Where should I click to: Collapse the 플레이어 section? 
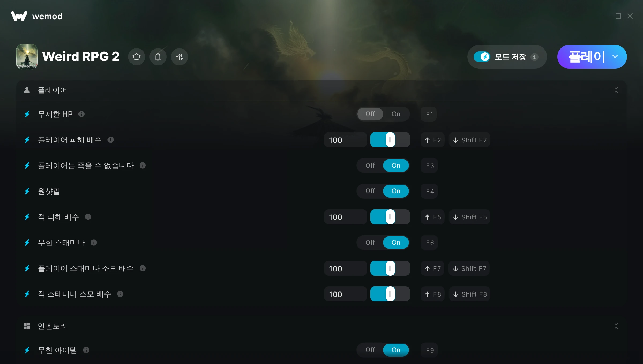(x=616, y=90)
